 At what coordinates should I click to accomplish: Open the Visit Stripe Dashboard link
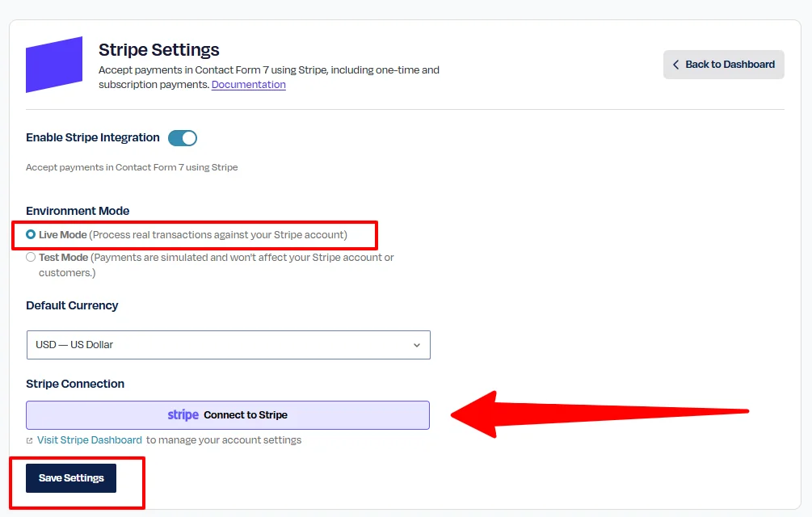[x=90, y=440]
